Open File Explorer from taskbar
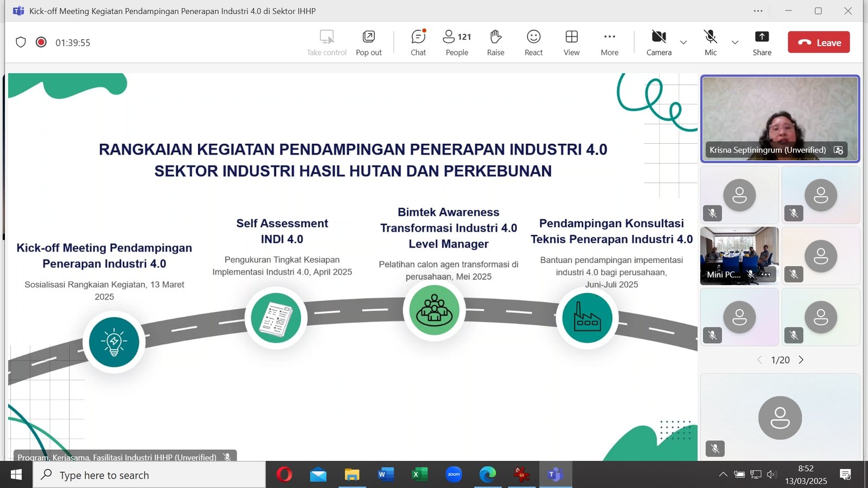The image size is (868, 488). [x=352, y=475]
